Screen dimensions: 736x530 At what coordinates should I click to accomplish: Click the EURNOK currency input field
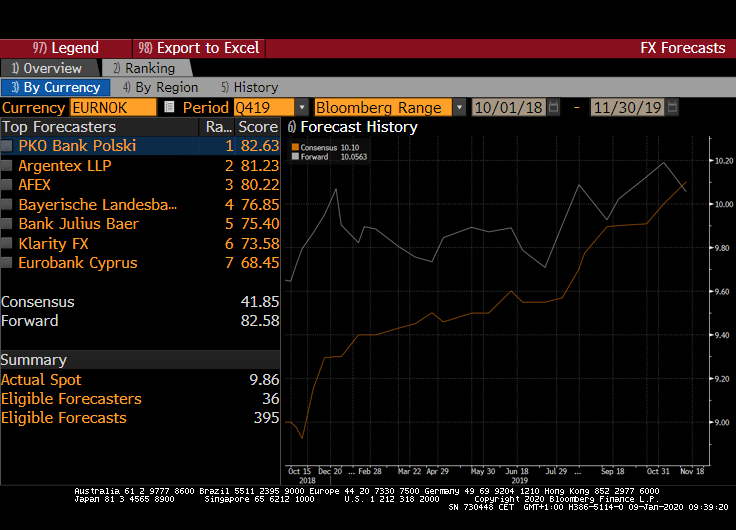click(x=112, y=107)
